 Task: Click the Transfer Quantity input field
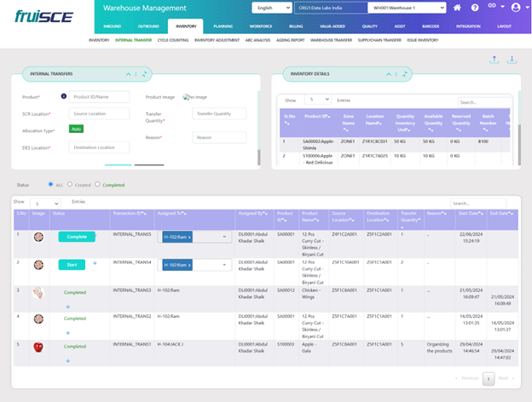(219, 113)
